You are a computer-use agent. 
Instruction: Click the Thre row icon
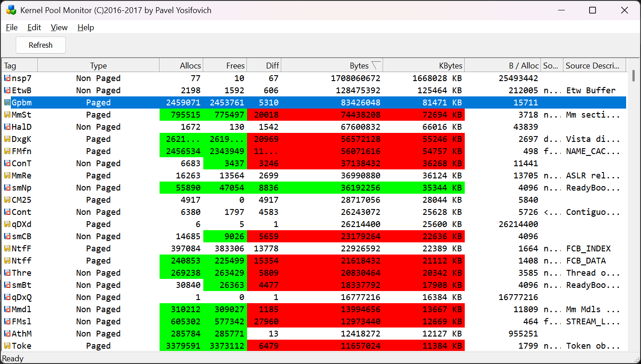[7, 273]
